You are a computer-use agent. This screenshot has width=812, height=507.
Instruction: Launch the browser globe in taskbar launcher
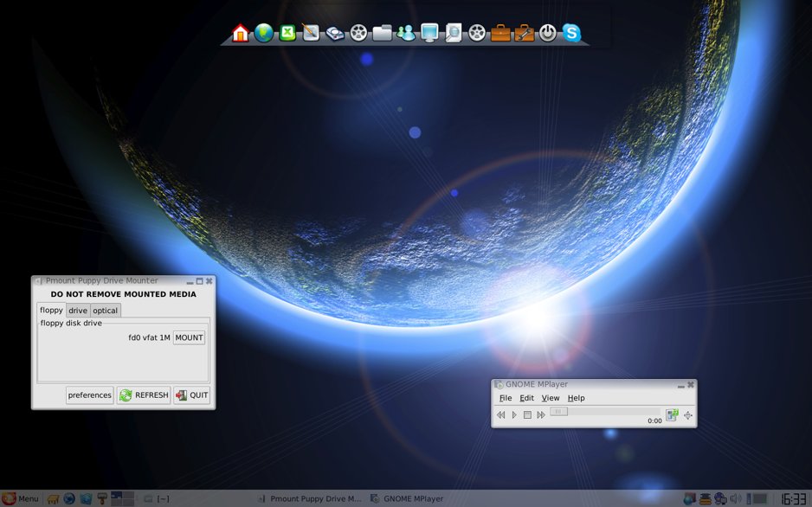click(69, 498)
